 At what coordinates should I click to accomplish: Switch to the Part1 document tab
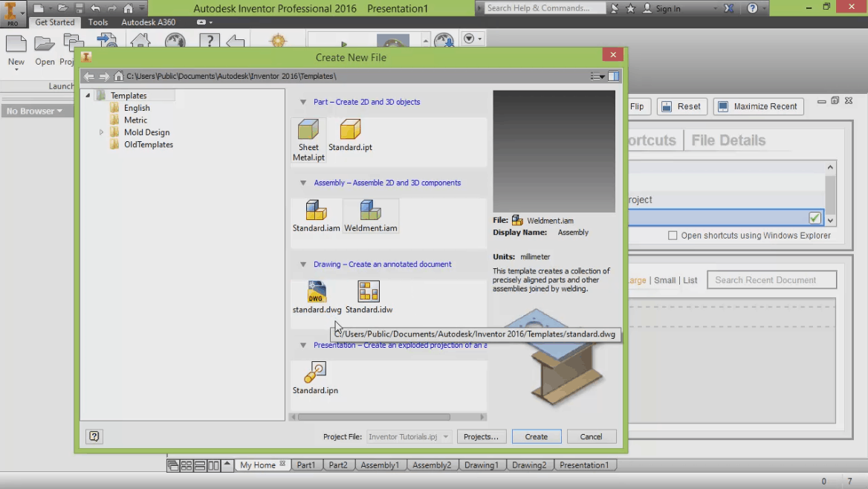pyautogui.click(x=305, y=465)
